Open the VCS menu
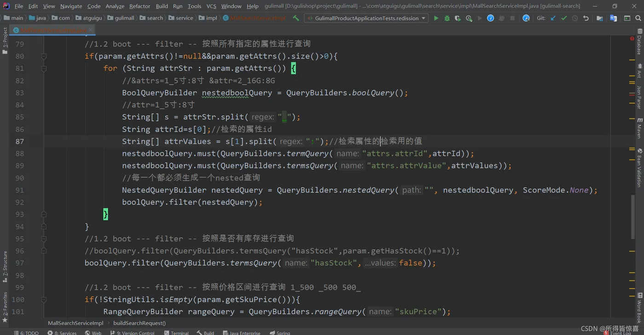The width and height of the screenshot is (644, 335). pyautogui.click(x=211, y=6)
